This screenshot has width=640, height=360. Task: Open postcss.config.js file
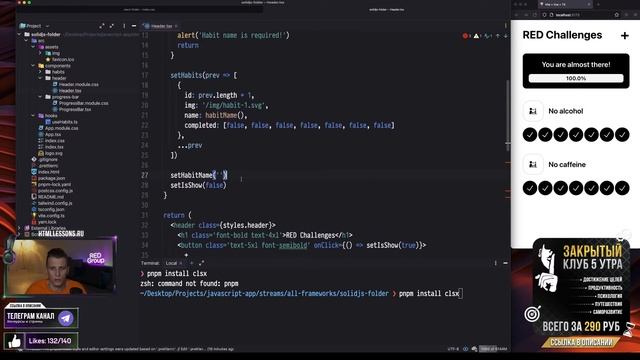click(52, 191)
